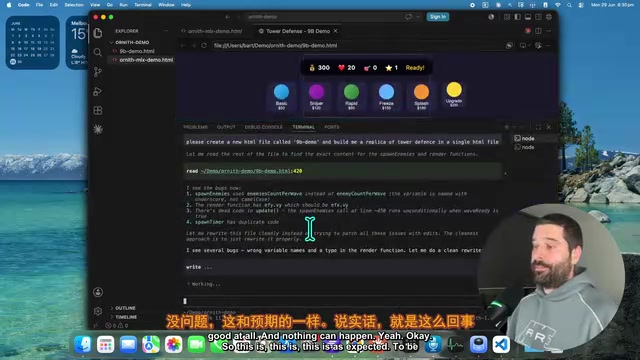The width and height of the screenshot is (640, 360).
Task: Open the Terminal menu in menu bar
Action: click(x=143, y=5)
